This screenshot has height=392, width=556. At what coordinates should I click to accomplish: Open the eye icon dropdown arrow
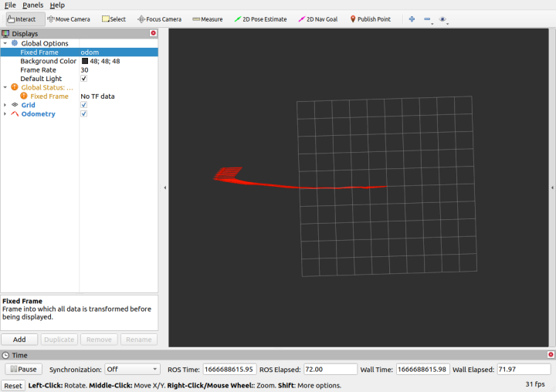coord(447,24)
